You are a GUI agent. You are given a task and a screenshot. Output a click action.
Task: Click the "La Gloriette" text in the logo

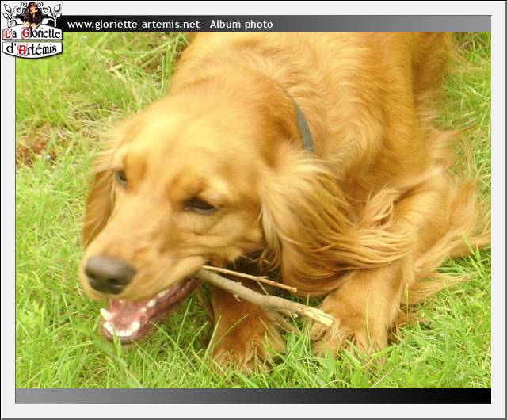pyautogui.click(x=32, y=34)
